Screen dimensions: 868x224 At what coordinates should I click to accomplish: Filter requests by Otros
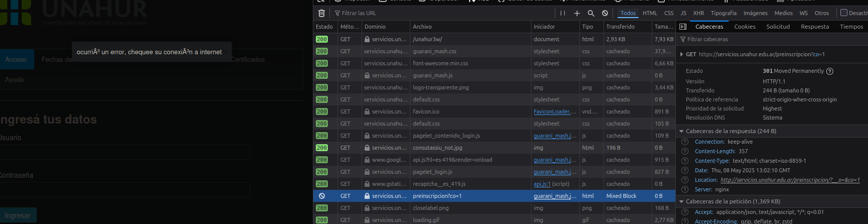[822, 13]
